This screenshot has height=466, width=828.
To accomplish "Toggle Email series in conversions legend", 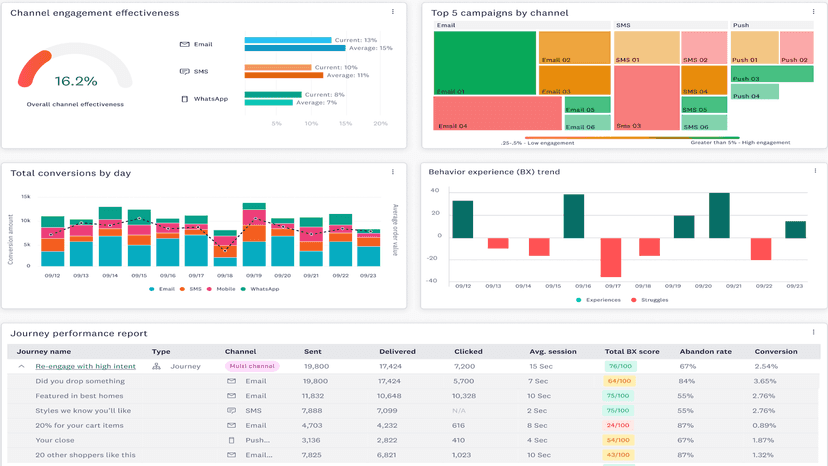I will [162, 289].
